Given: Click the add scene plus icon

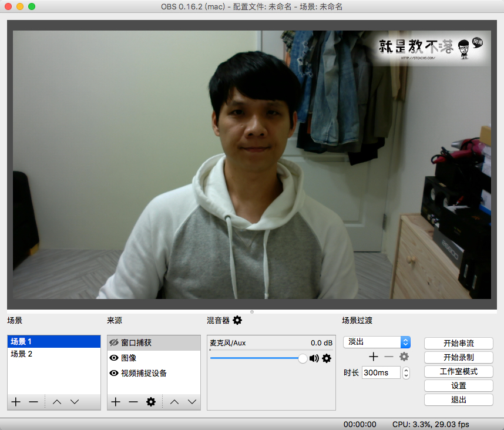Looking at the screenshot, I should [16, 402].
